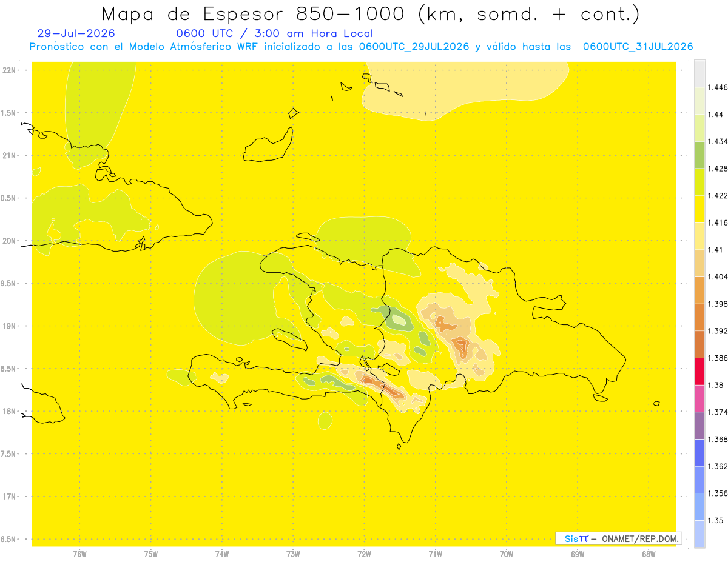728x562 pixels.
Task: Pick the green colorbar swatch between 1.428 and 1.434
Action: [699, 155]
